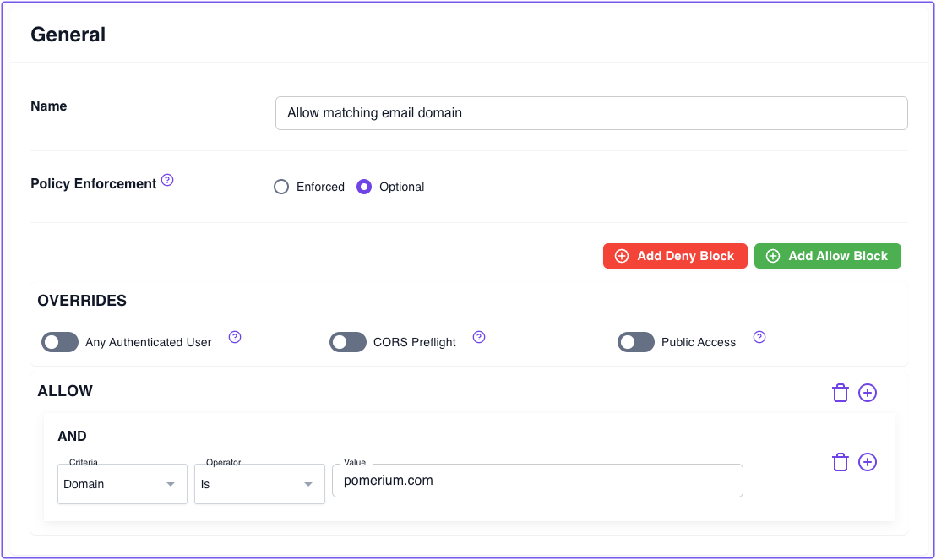Viewport: 936px width, 560px height.
Task: Click the help icon beside Public Access
Action: [759, 337]
